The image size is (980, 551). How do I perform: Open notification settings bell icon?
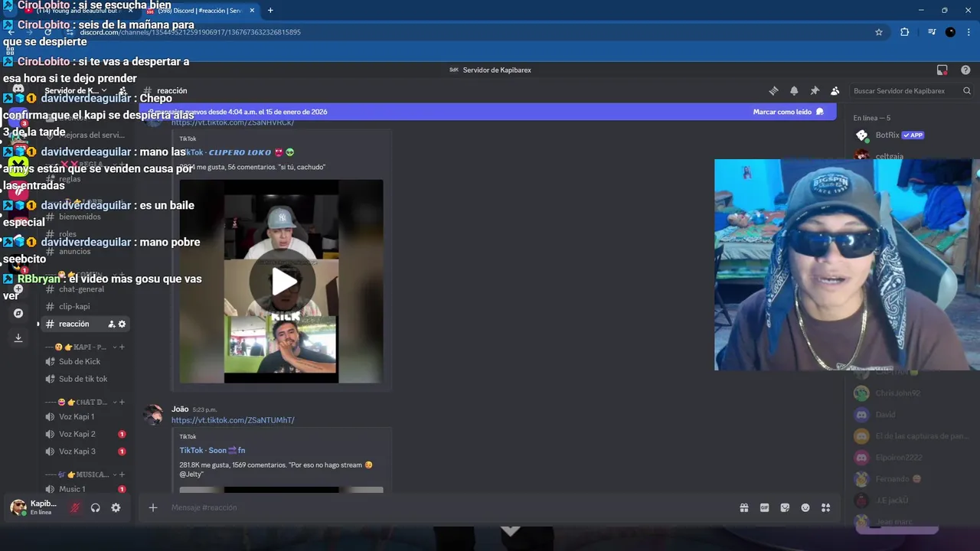coord(794,90)
